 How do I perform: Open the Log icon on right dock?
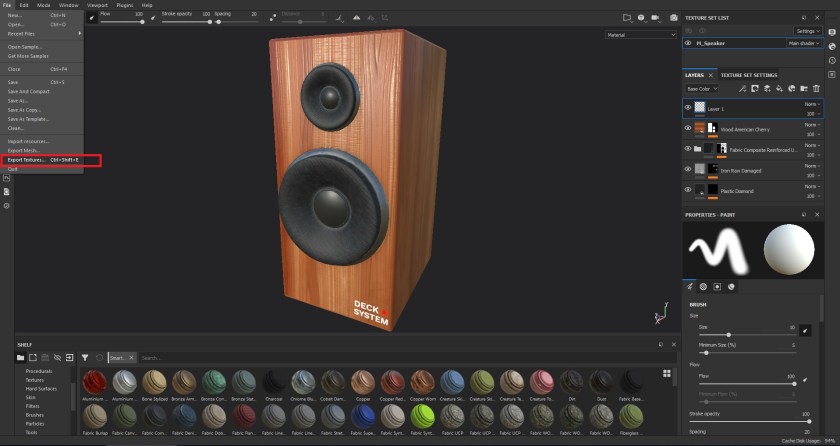pos(832,74)
